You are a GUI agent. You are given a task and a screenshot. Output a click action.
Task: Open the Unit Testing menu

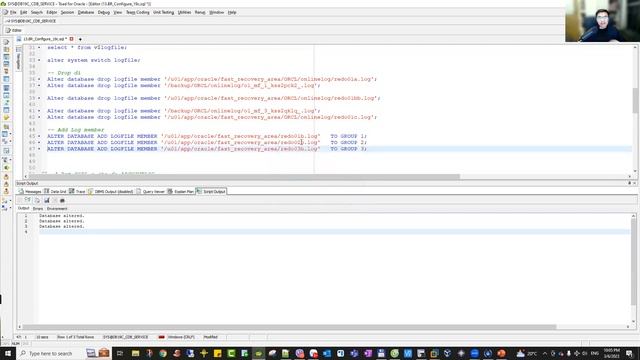163,13
